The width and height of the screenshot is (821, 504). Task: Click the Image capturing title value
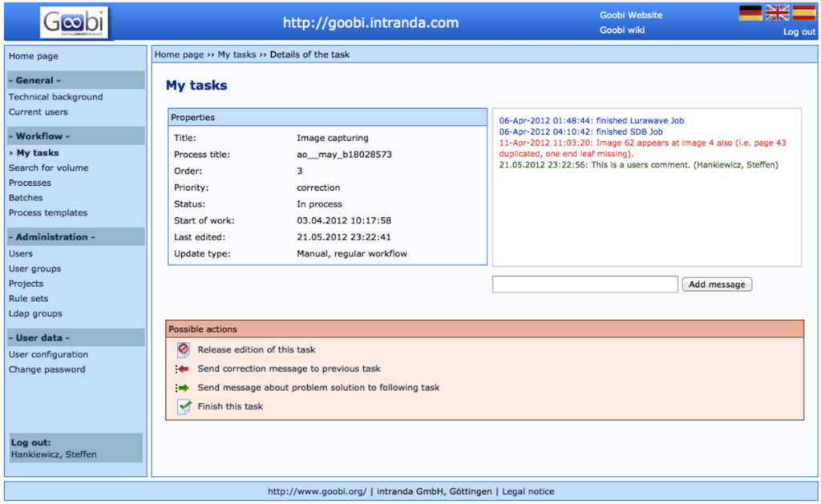point(333,138)
